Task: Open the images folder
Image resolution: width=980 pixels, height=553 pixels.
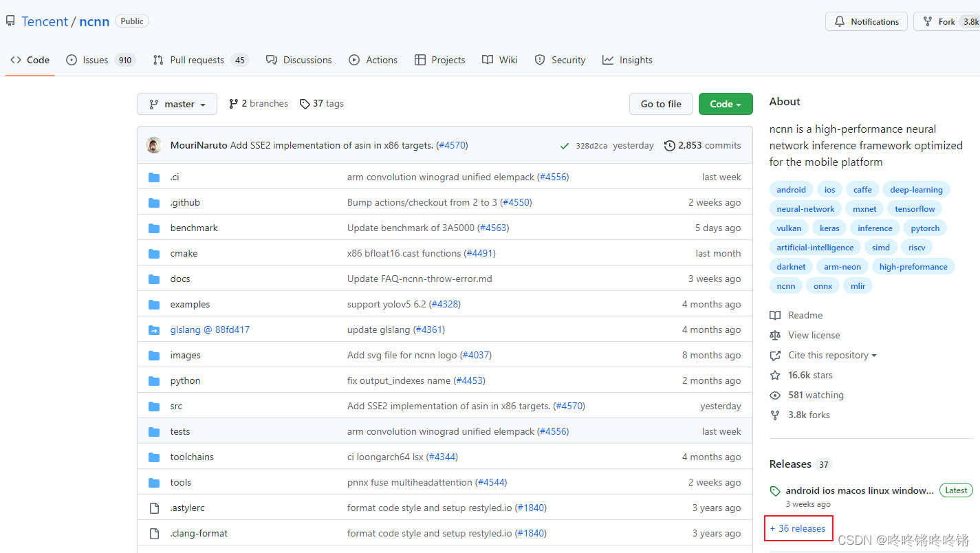Action: click(x=186, y=355)
